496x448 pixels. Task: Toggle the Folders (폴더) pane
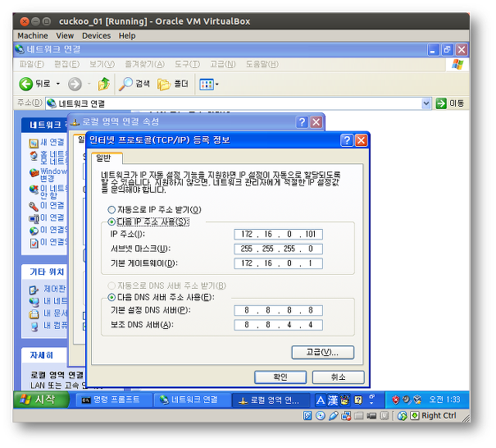click(173, 84)
